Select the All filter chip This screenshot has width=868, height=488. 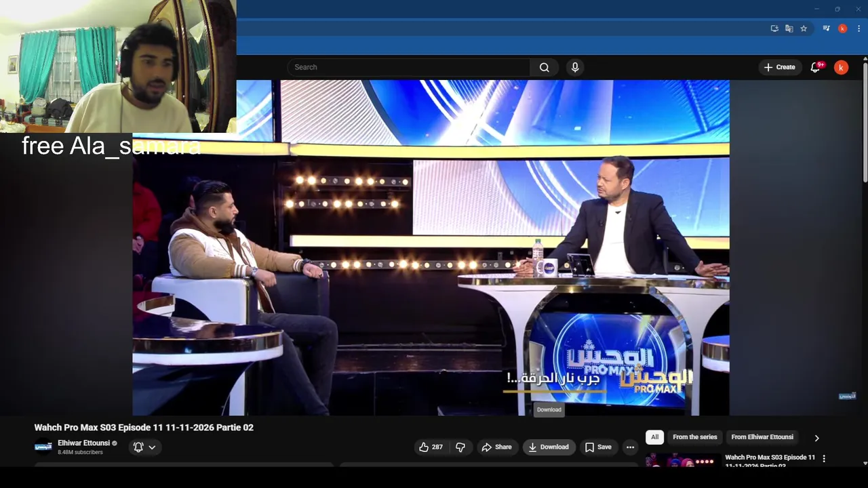654,437
